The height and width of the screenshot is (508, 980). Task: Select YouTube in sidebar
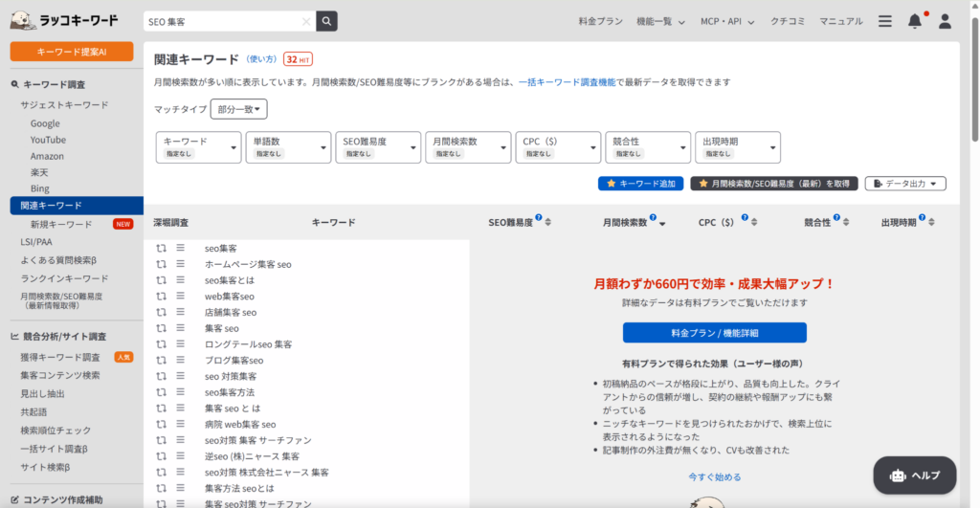click(48, 140)
